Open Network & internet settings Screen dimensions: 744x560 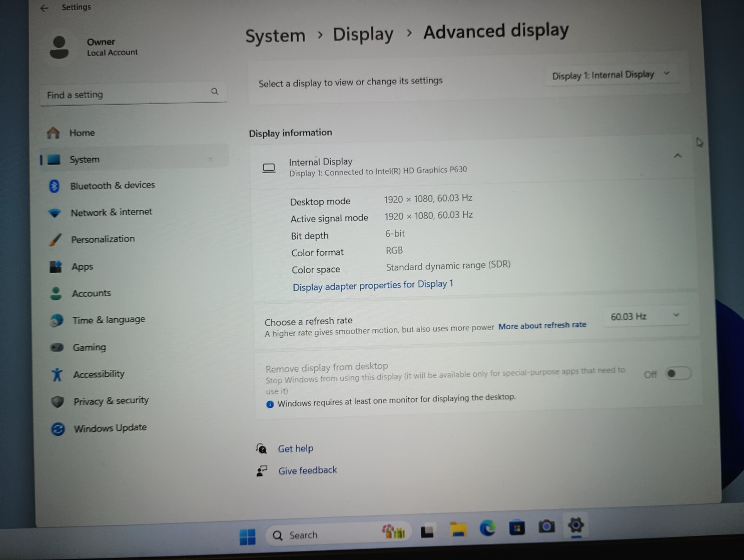coord(112,213)
